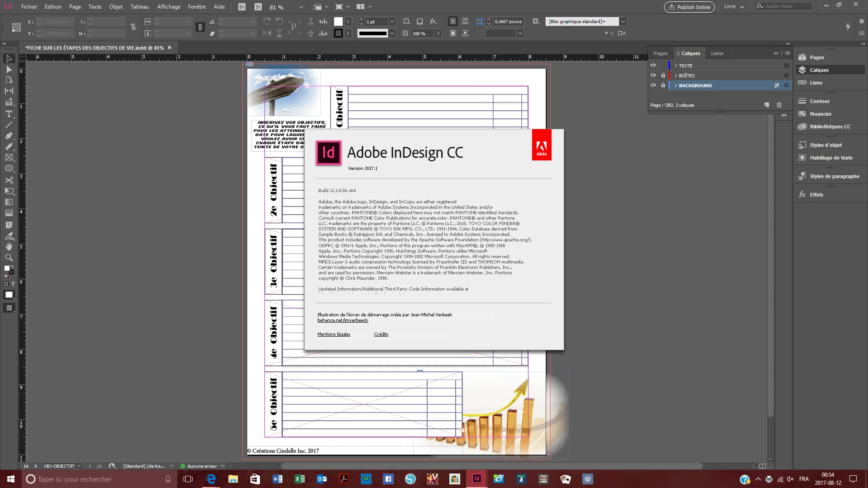Viewport: 868px width, 488px height.
Task: Click the Crédits link
Action: coord(381,334)
